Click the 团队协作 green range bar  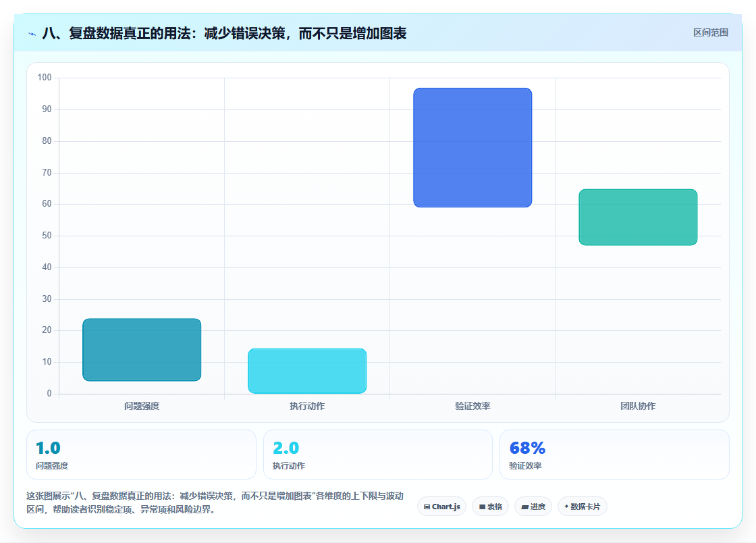[x=638, y=217]
